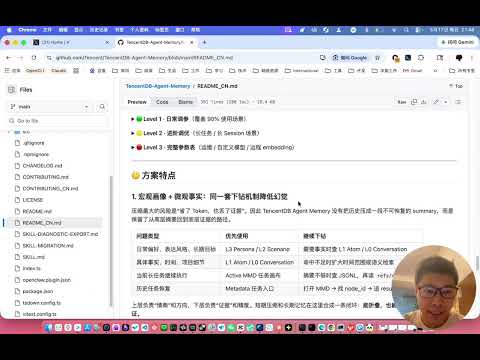Open the International bookmarks folder
Screen dimensions: 480x360
302,70
